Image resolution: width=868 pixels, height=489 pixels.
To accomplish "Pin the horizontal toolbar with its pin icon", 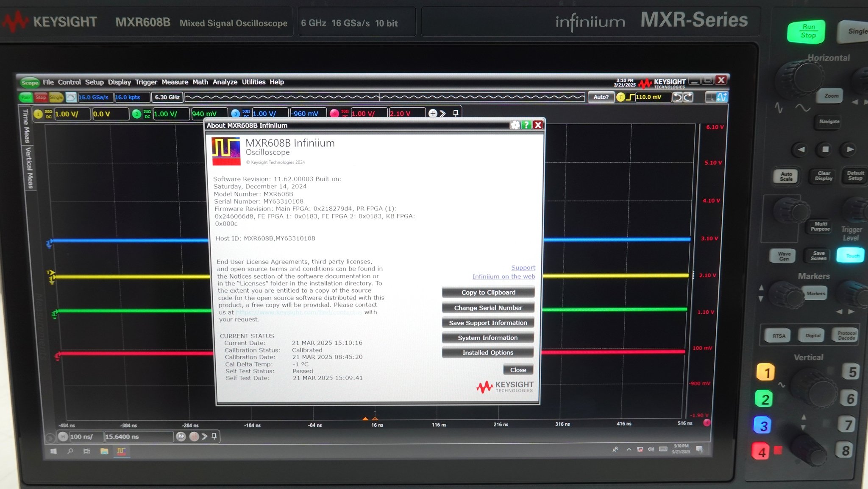I will pos(214,436).
